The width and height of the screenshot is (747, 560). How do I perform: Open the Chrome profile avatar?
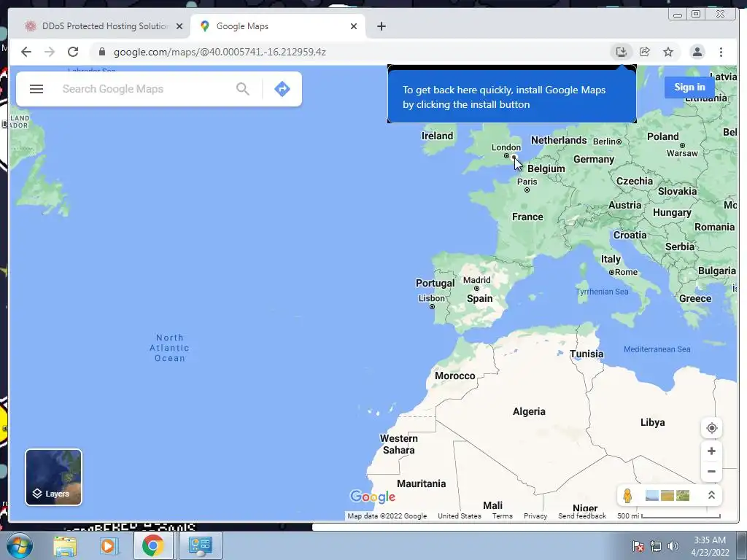tap(697, 52)
